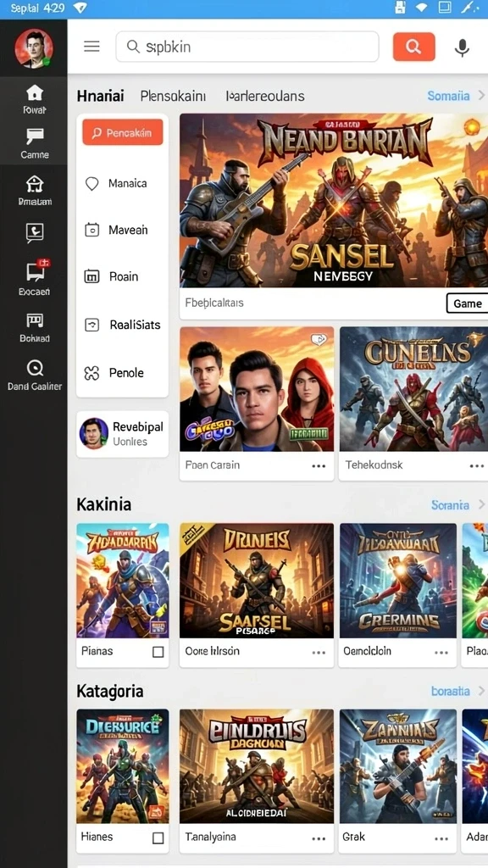Expand chevron next to Soranta

481,505
